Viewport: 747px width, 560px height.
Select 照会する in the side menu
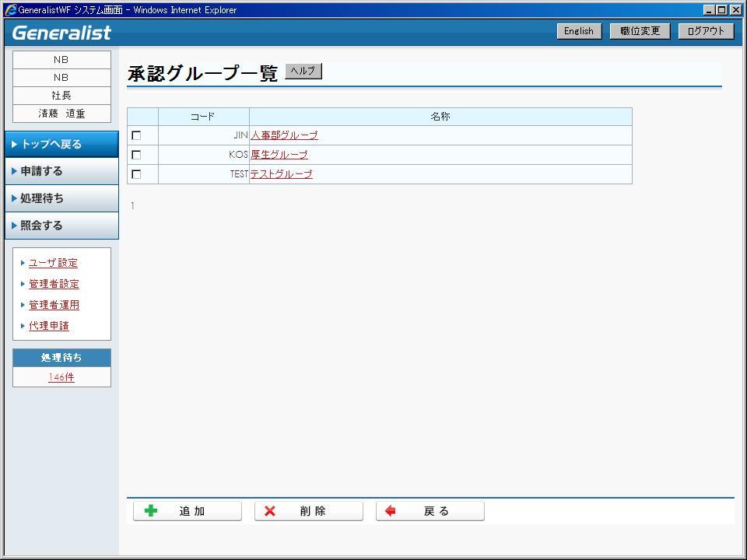click(x=61, y=226)
